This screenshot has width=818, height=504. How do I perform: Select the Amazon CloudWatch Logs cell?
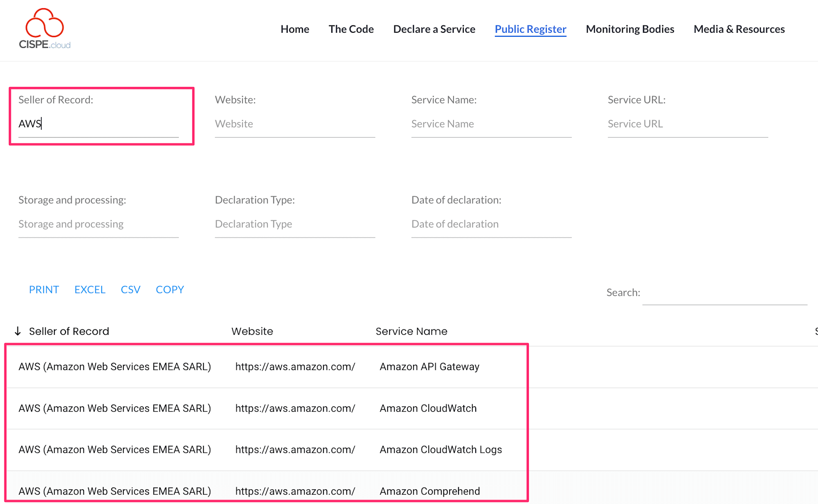pyautogui.click(x=441, y=450)
